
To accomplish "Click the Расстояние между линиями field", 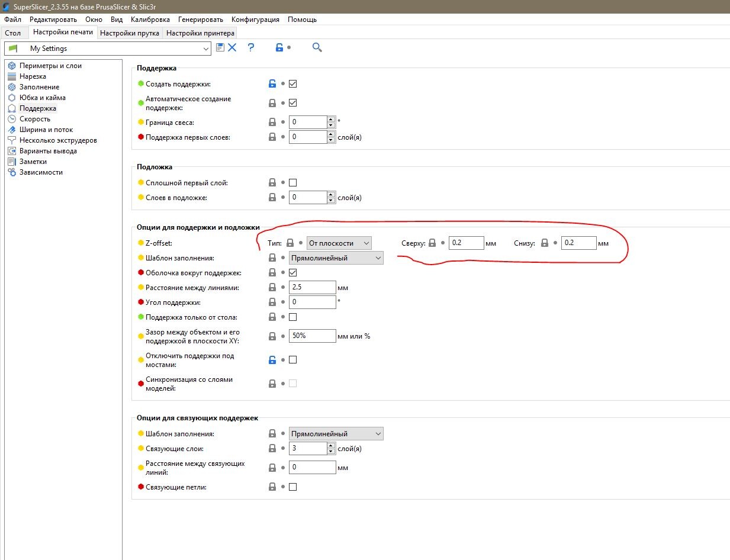I will pyautogui.click(x=313, y=287).
